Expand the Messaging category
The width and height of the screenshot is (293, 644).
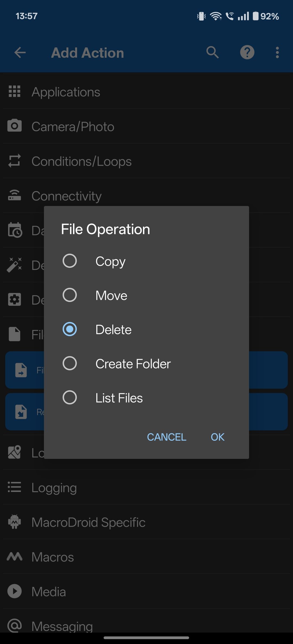(146, 621)
